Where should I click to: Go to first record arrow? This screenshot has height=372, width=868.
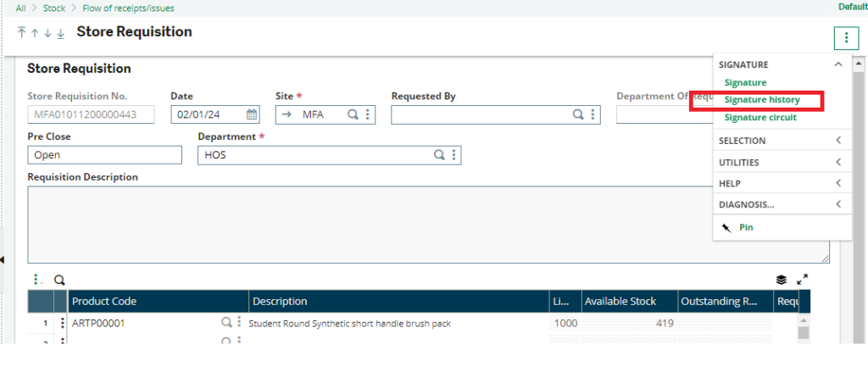coord(22,33)
